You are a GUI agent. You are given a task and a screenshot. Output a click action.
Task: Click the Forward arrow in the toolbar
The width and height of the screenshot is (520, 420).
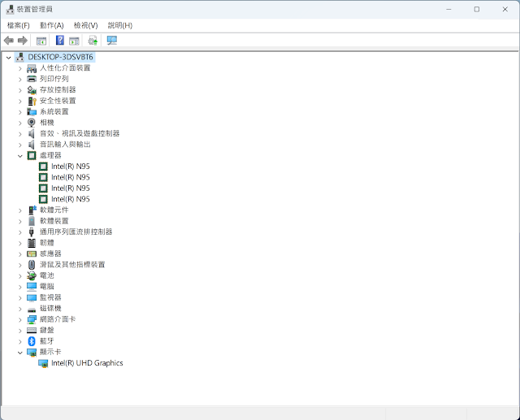click(23, 41)
